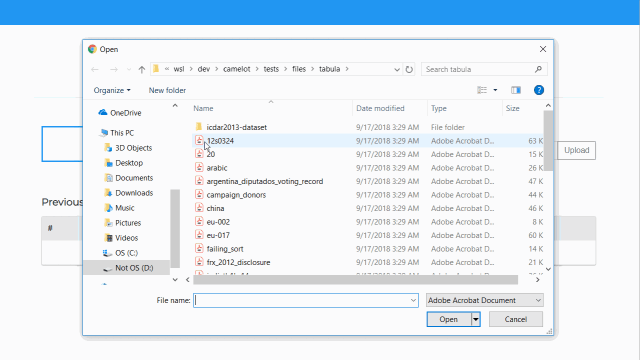Viewport: 640px width, 360px height.
Task: Open the Open button split arrow
Action: tap(476, 319)
